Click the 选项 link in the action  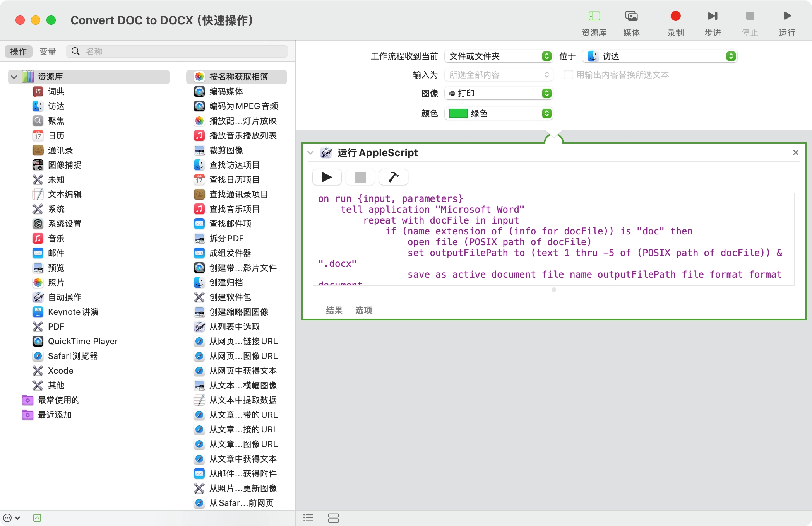click(363, 310)
